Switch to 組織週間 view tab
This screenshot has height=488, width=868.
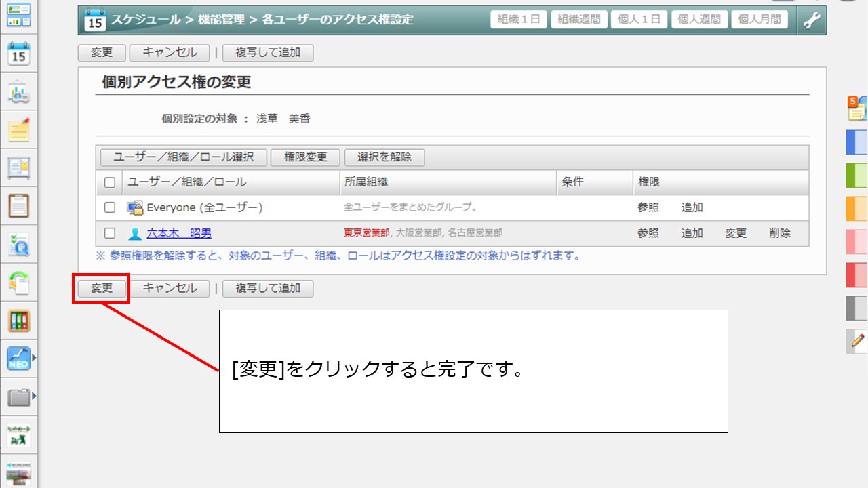(x=579, y=20)
